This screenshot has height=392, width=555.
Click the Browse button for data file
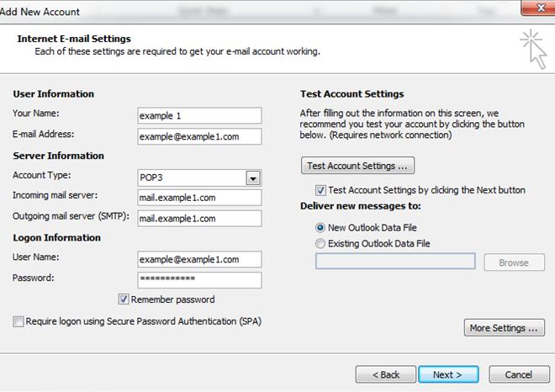[x=513, y=262]
